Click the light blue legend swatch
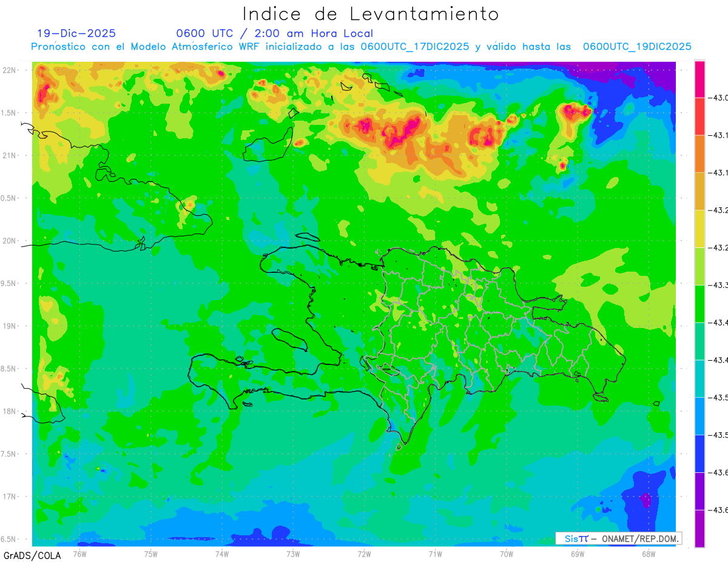The image size is (728, 562). (x=699, y=416)
